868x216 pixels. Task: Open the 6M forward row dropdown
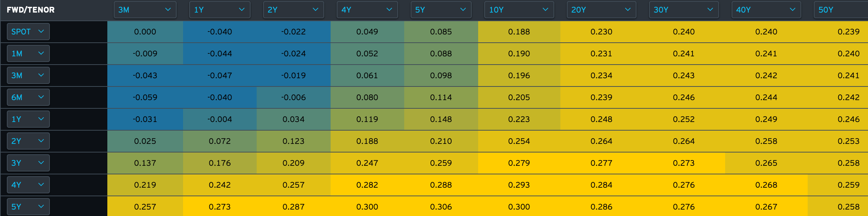pos(28,97)
